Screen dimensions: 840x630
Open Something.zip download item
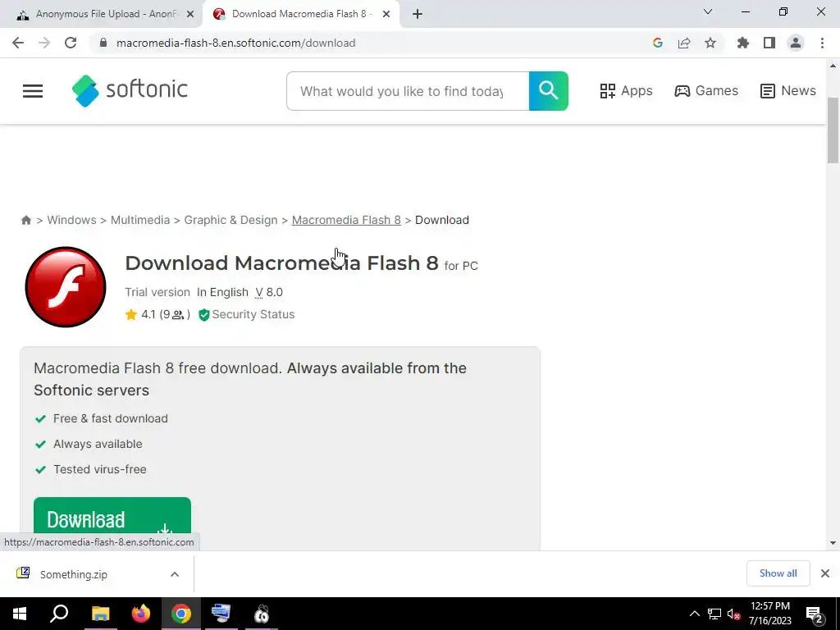click(x=74, y=574)
